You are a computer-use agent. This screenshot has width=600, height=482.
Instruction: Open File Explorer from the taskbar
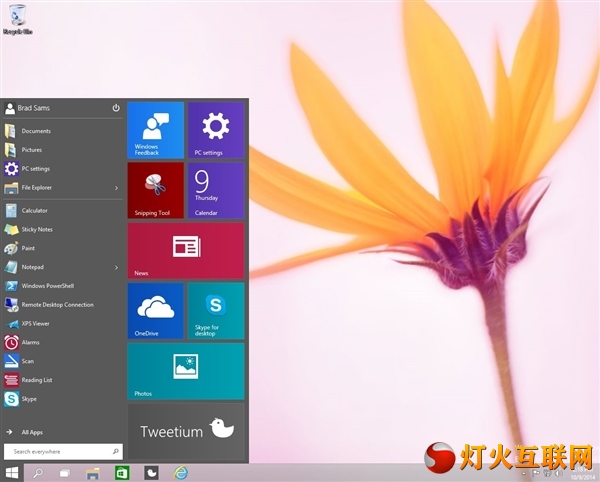[x=92, y=473]
